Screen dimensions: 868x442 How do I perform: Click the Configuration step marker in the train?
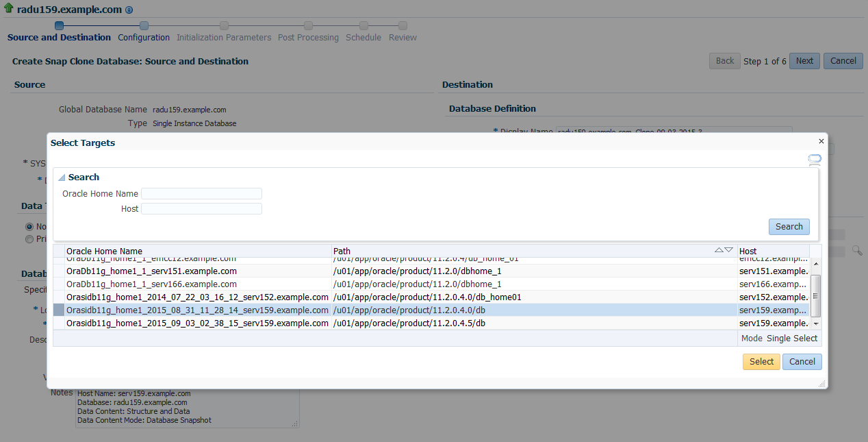click(x=144, y=25)
